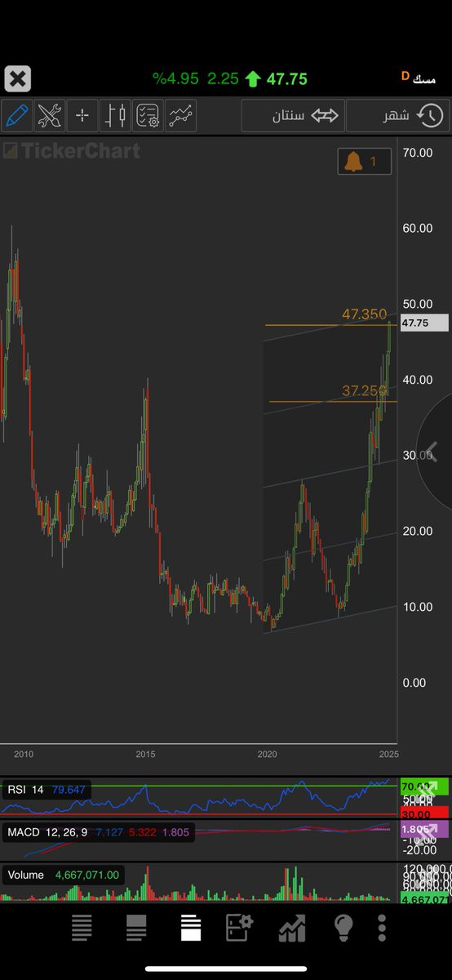Tap the MACD value 7.127
The image size is (452, 980).
[108, 832]
